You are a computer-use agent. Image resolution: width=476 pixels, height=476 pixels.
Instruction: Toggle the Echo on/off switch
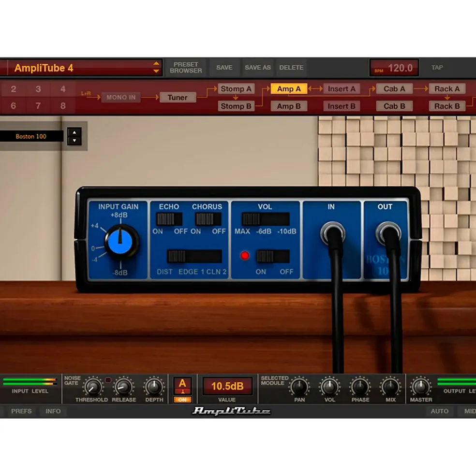pos(169,219)
